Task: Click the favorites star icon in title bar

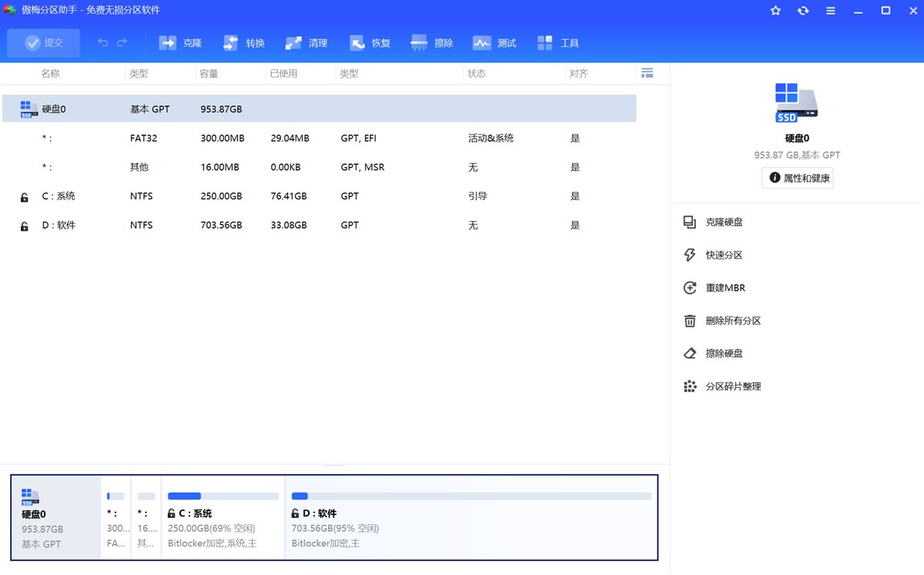Action: (775, 11)
